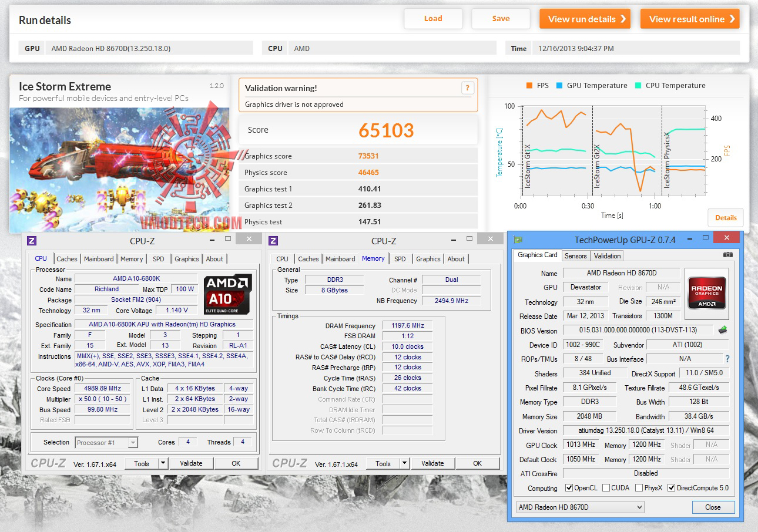Click the Bus Interface question mark icon

(727, 359)
